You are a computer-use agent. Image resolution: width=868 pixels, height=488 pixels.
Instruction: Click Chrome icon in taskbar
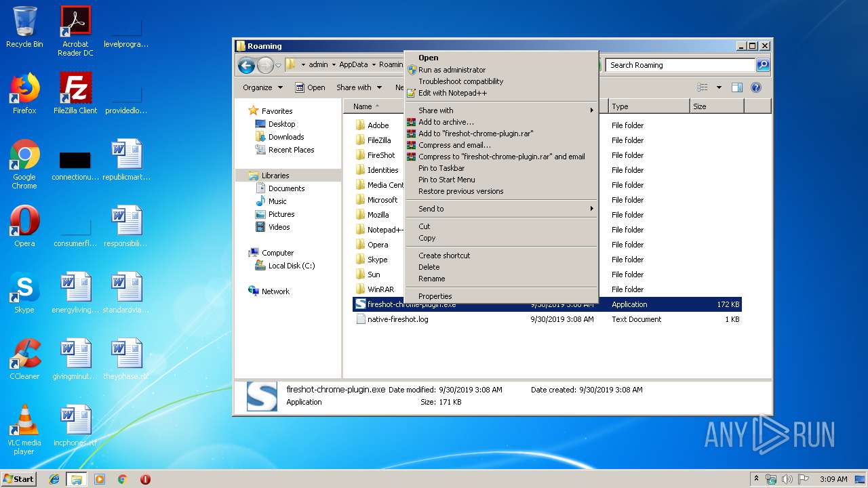(x=123, y=479)
